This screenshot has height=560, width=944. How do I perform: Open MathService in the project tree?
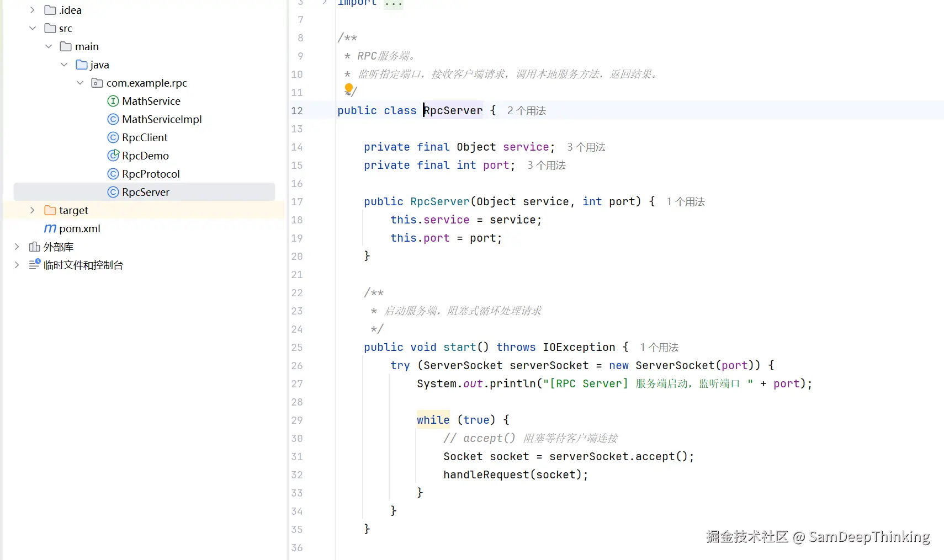coord(151,101)
